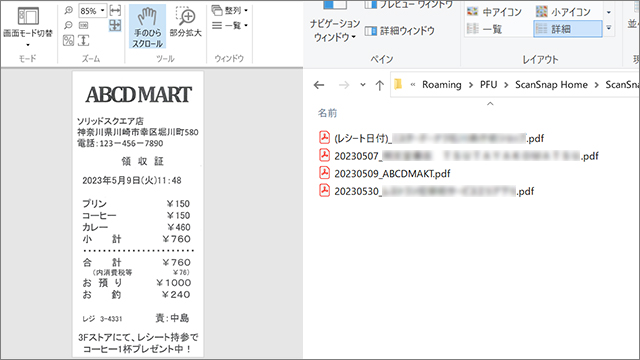Activate the 手のひらスクロール hand scroll tool
This screenshot has width=640, height=360.
click(x=147, y=27)
